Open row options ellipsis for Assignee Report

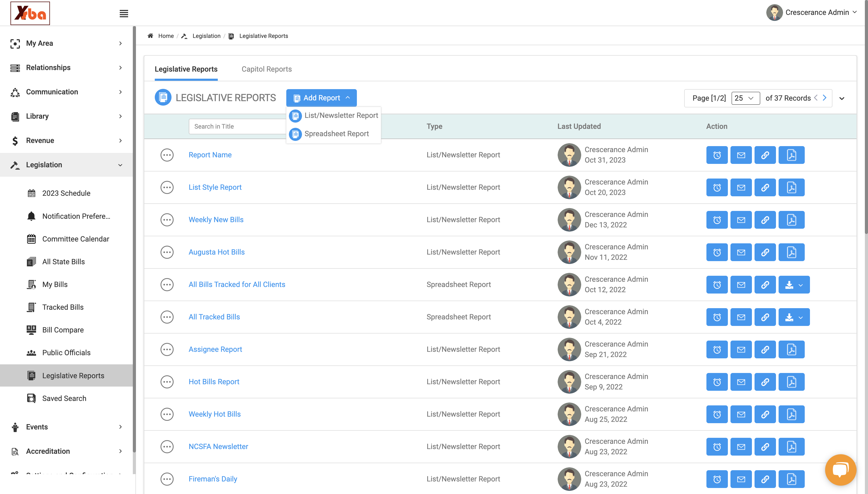pyautogui.click(x=167, y=349)
